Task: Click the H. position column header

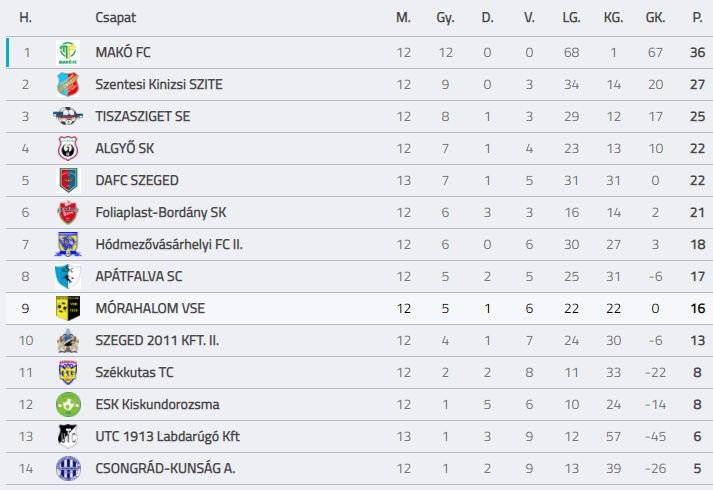Action: pyautogui.click(x=25, y=18)
